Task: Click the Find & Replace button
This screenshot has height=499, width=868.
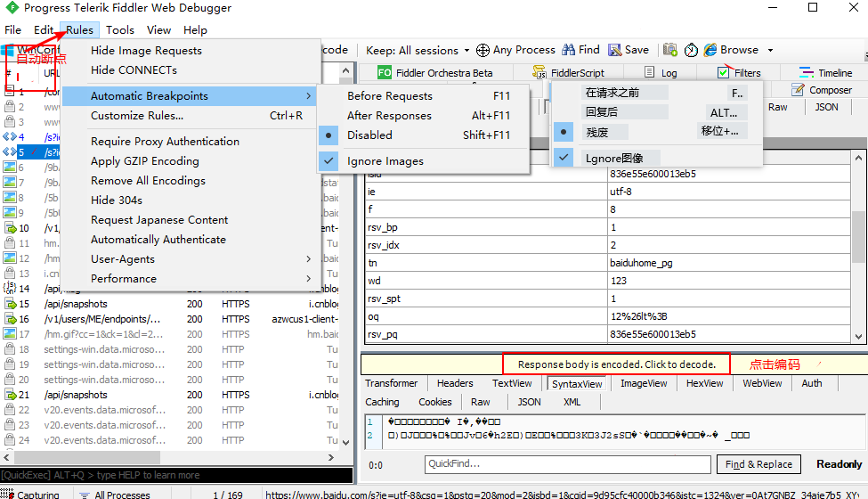Action: (758, 464)
